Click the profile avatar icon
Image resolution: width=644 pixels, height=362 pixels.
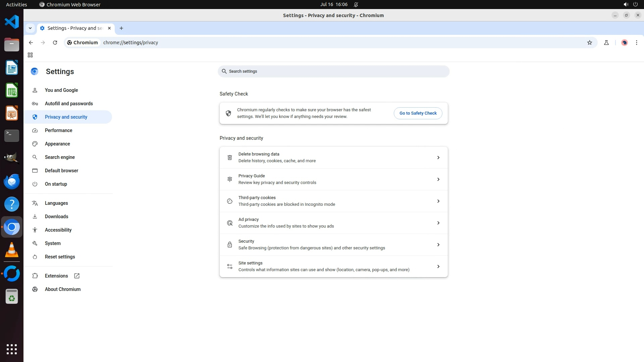click(624, 43)
